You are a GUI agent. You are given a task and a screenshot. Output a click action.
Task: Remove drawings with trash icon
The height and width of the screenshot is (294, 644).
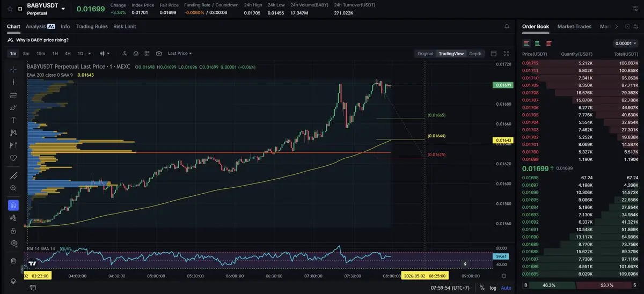(x=13, y=261)
